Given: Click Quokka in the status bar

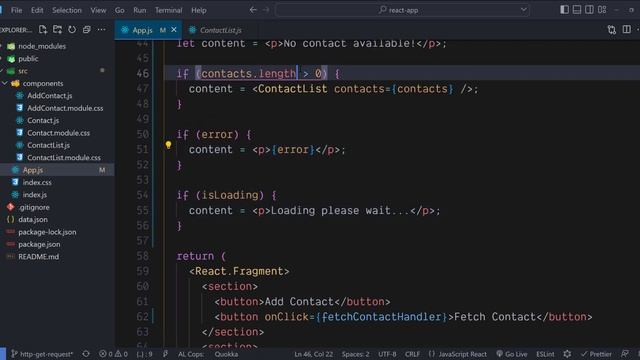Looking at the screenshot, I should coord(226,354).
